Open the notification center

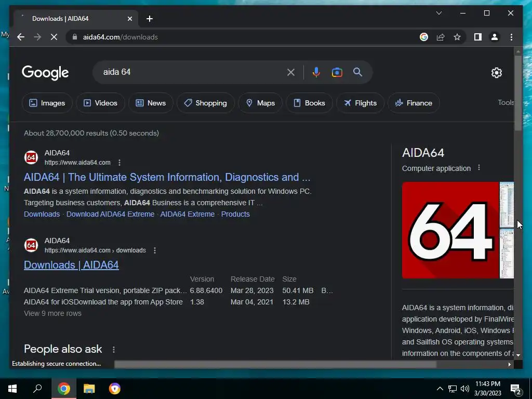(516, 390)
